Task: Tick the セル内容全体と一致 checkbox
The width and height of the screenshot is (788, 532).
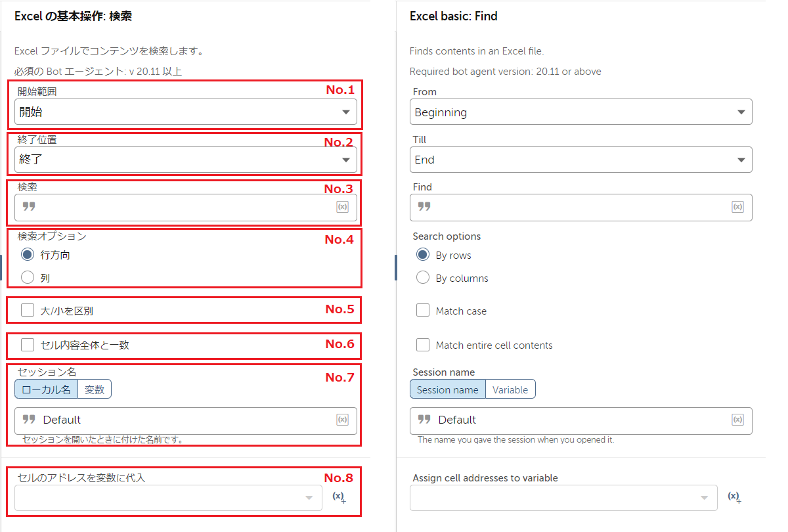Action: coord(28,345)
